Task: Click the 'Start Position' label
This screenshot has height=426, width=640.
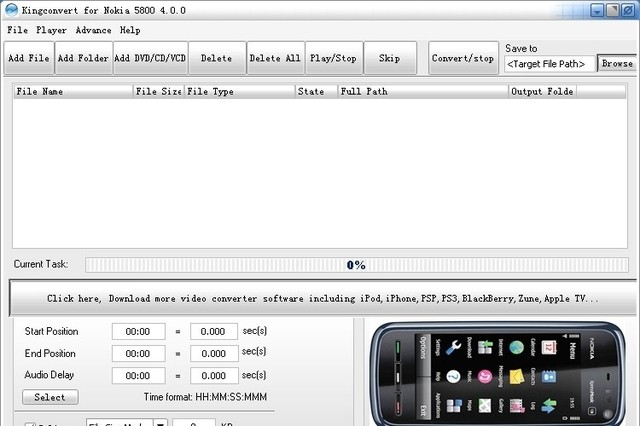Action: tap(51, 331)
